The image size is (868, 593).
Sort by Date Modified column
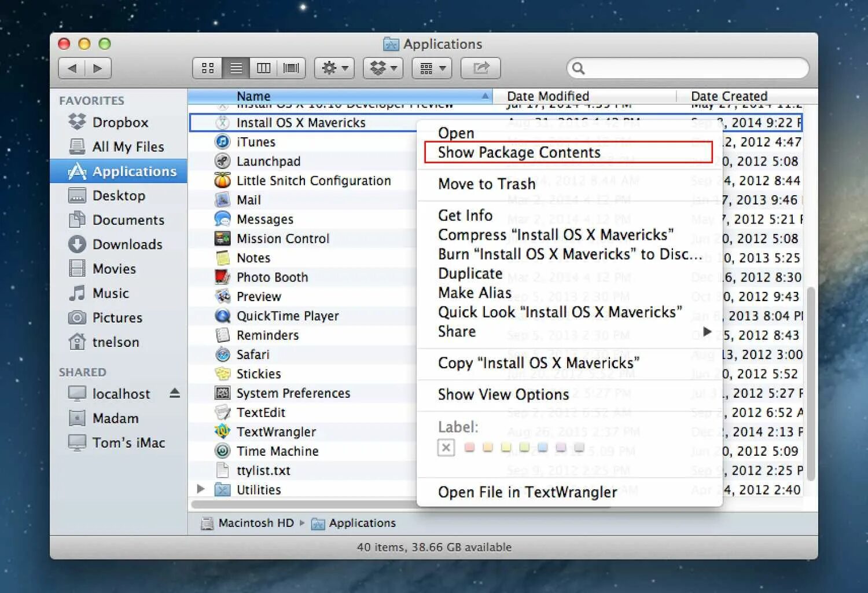coord(584,96)
